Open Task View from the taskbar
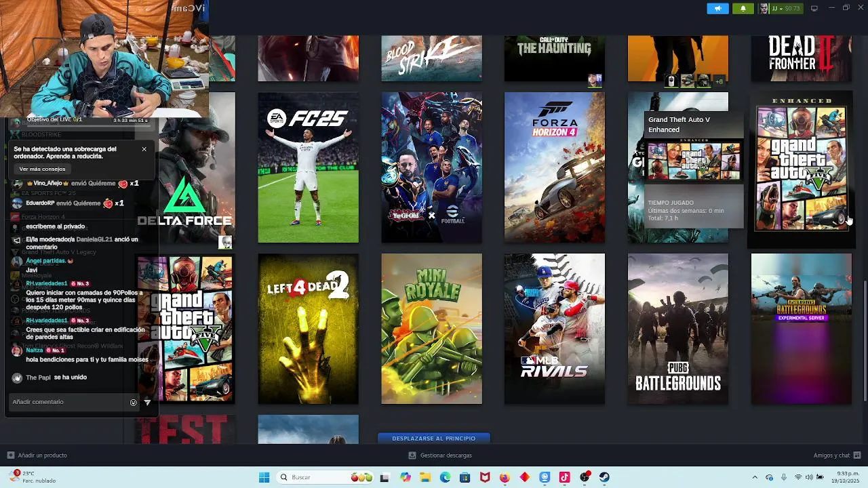868x488 pixels. coord(384,477)
